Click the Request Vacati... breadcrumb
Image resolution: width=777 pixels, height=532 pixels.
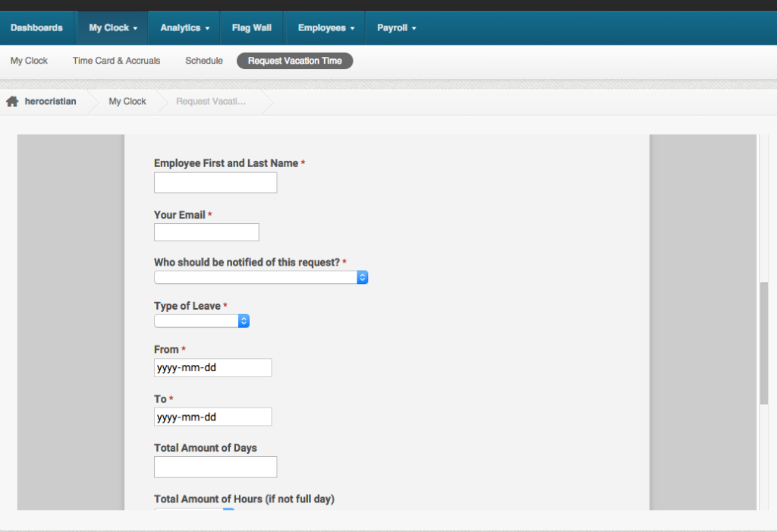(211, 101)
